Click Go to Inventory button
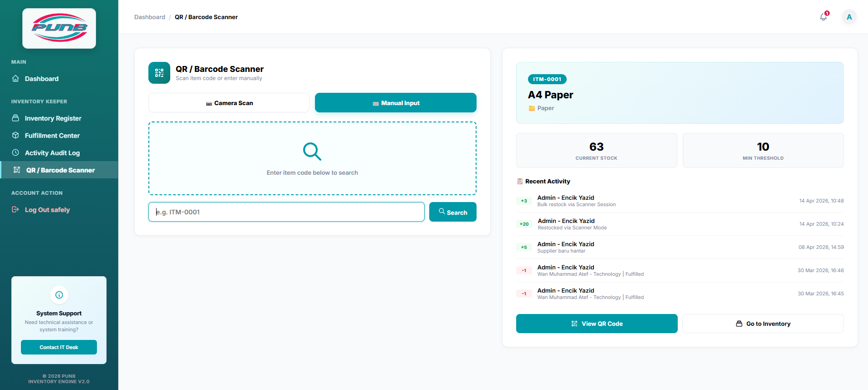The image size is (868, 390). 763,324
